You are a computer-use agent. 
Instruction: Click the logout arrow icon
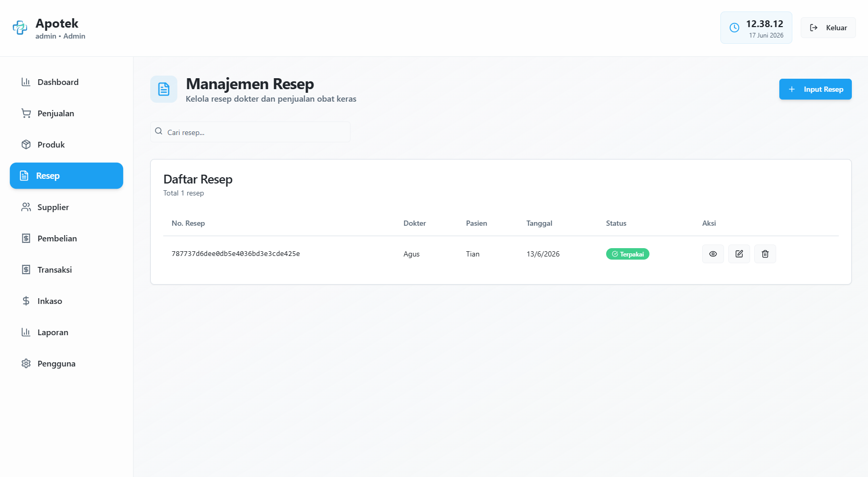tap(814, 28)
